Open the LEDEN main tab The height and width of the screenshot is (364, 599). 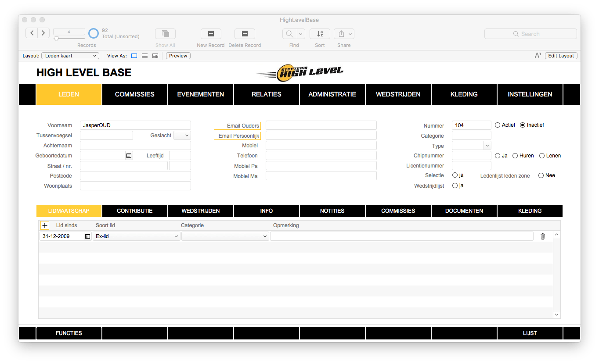pyautogui.click(x=69, y=94)
